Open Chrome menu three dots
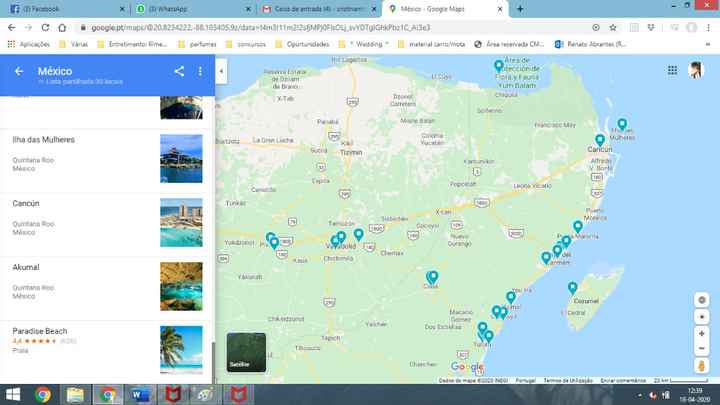Image resolution: width=720 pixels, height=405 pixels. (x=709, y=28)
